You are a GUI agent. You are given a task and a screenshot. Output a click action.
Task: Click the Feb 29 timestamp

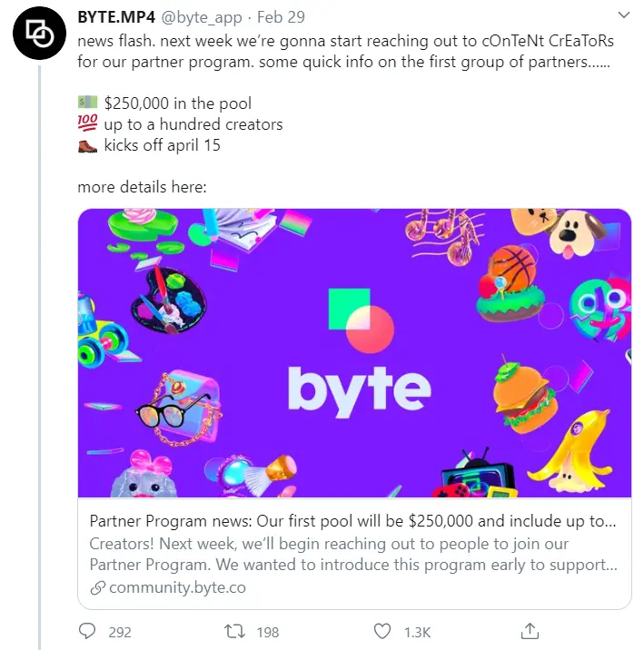point(282,17)
